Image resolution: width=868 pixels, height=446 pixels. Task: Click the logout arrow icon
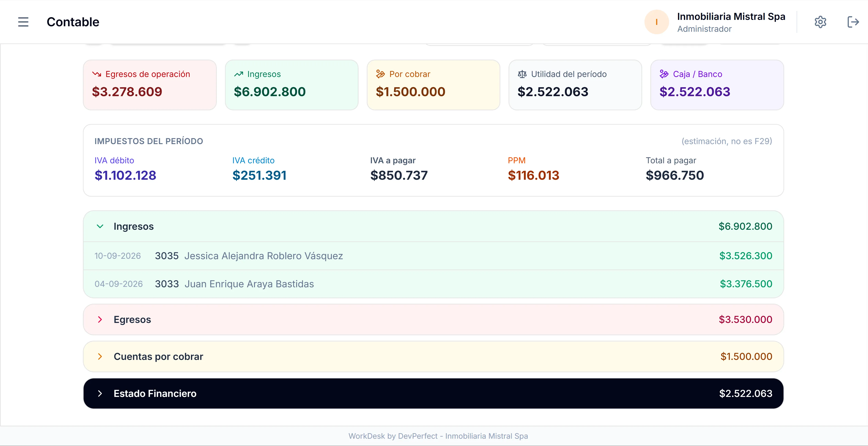click(853, 22)
